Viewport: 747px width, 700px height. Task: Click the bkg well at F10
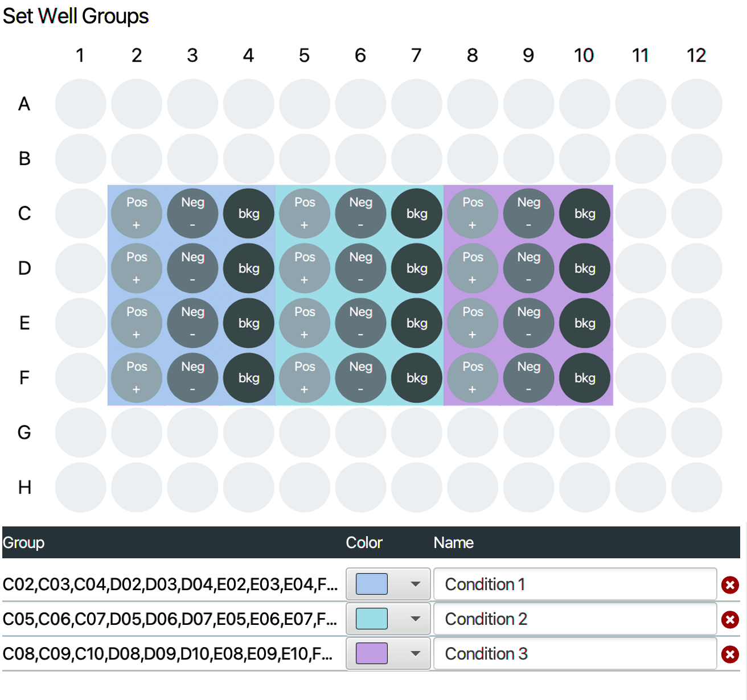coord(585,378)
